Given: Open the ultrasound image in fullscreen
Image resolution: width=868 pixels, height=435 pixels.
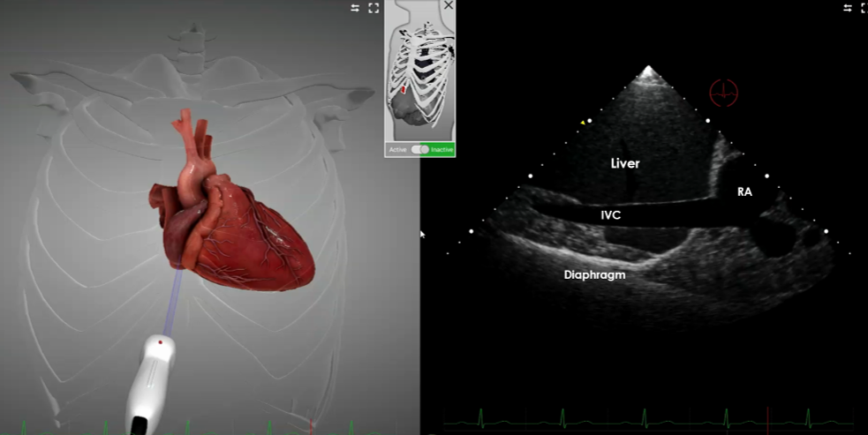Looking at the screenshot, I should tap(863, 8).
